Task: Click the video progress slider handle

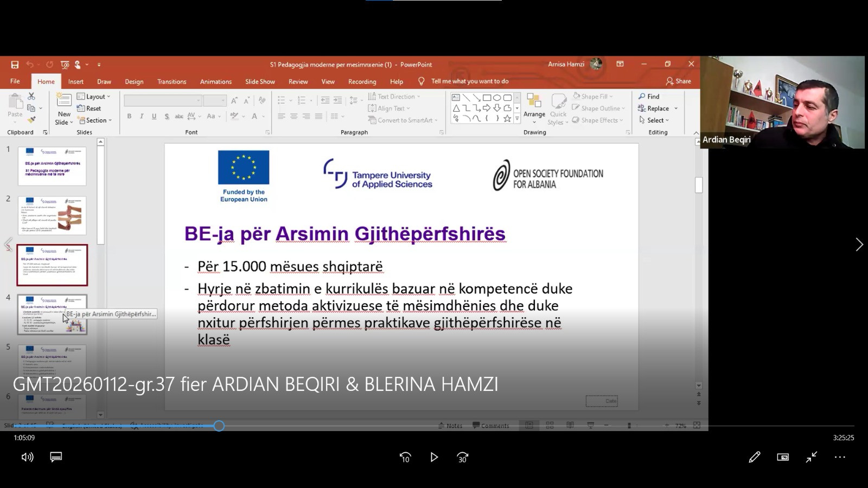Action: coord(219,426)
